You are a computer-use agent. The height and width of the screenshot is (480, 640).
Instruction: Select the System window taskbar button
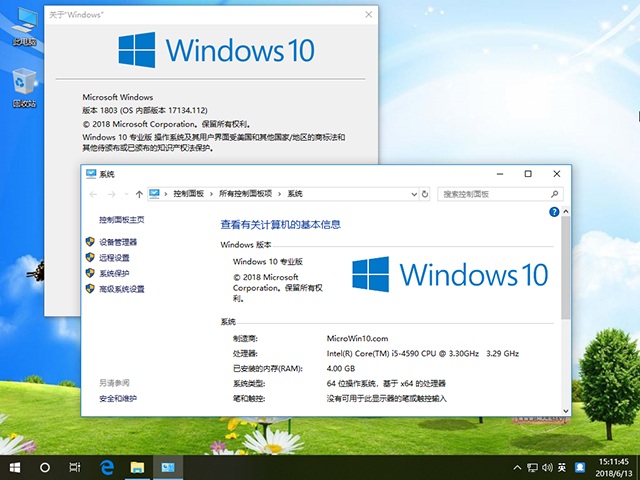click(x=168, y=467)
